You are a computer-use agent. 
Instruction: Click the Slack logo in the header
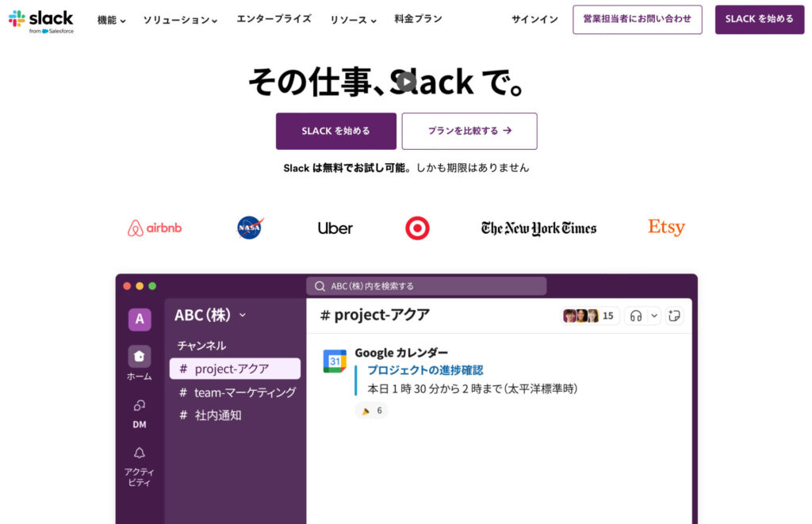click(41, 21)
